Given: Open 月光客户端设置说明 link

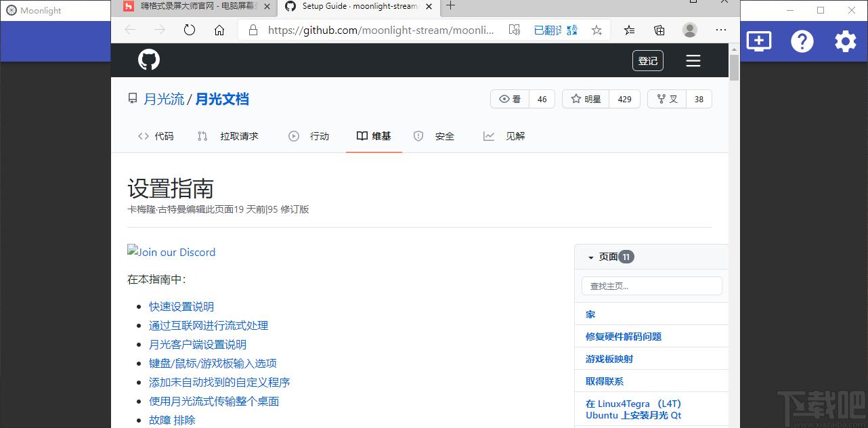Looking at the screenshot, I should [x=198, y=345].
